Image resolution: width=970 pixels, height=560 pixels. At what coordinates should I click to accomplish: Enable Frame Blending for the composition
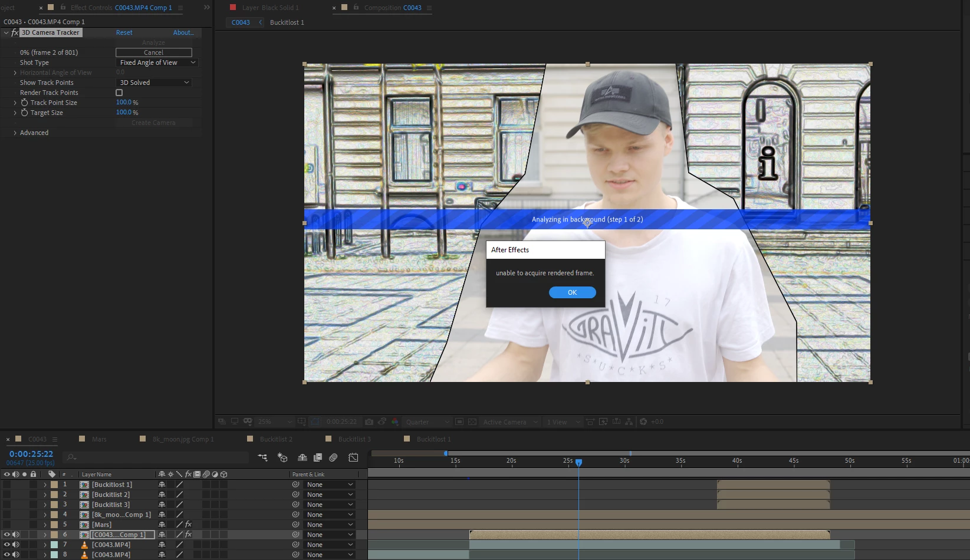[318, 457]
